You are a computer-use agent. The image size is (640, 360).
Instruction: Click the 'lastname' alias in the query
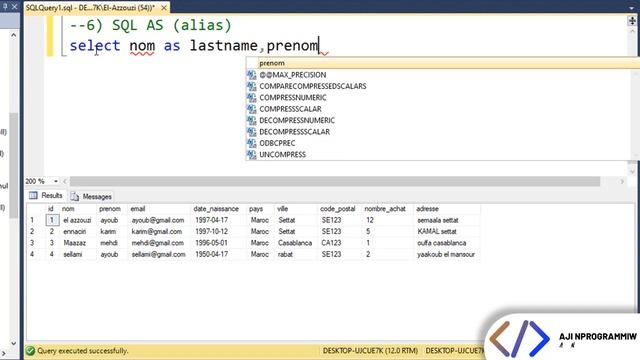click(223, 45)
